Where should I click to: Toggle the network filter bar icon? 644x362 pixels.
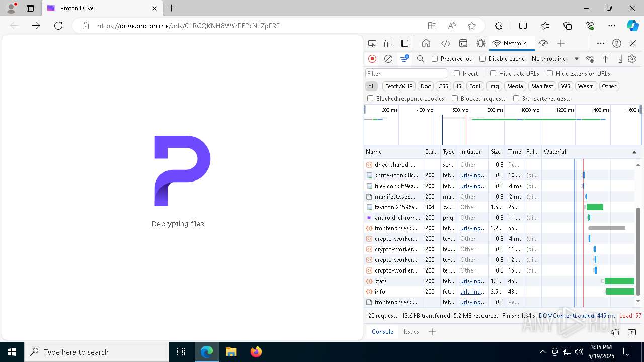click(405, 59)
